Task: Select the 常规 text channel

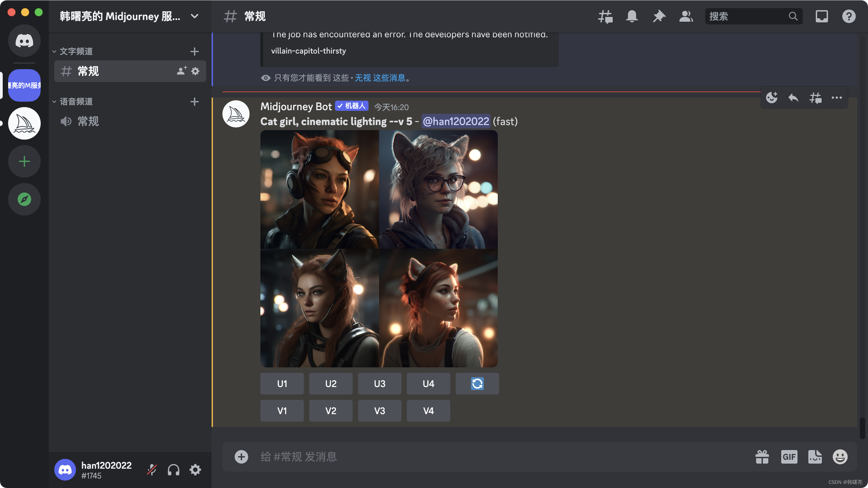Action: pyautogui.click(x=88, y=71)
